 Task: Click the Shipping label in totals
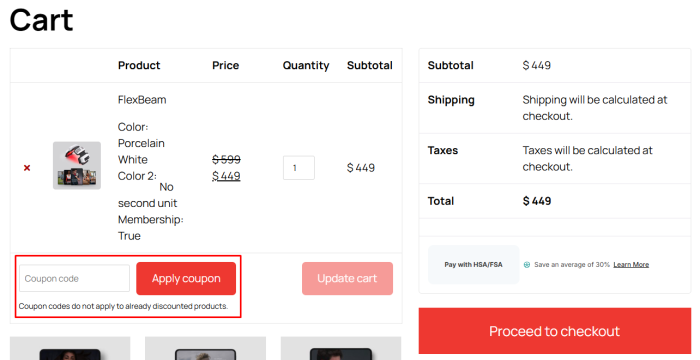click(x=451, y=100)
